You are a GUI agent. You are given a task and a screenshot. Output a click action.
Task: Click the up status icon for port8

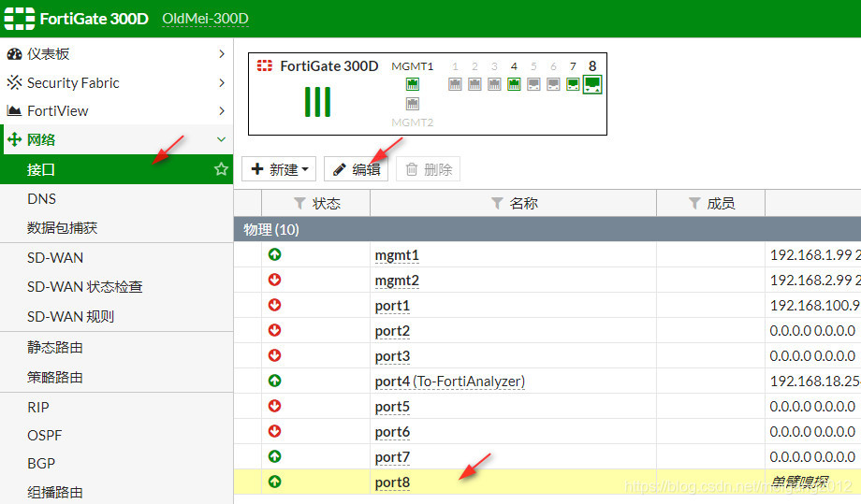(x=274, y=482)
